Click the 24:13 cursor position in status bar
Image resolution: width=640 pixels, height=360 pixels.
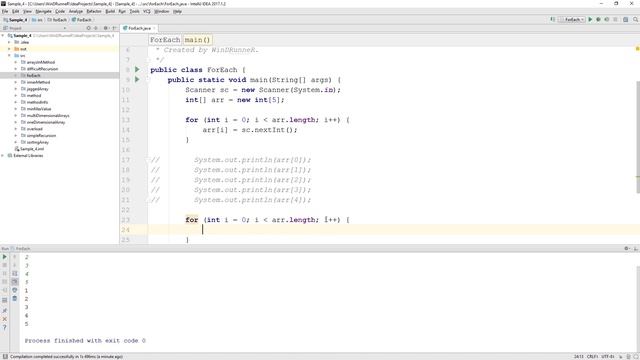click(579, 357)
